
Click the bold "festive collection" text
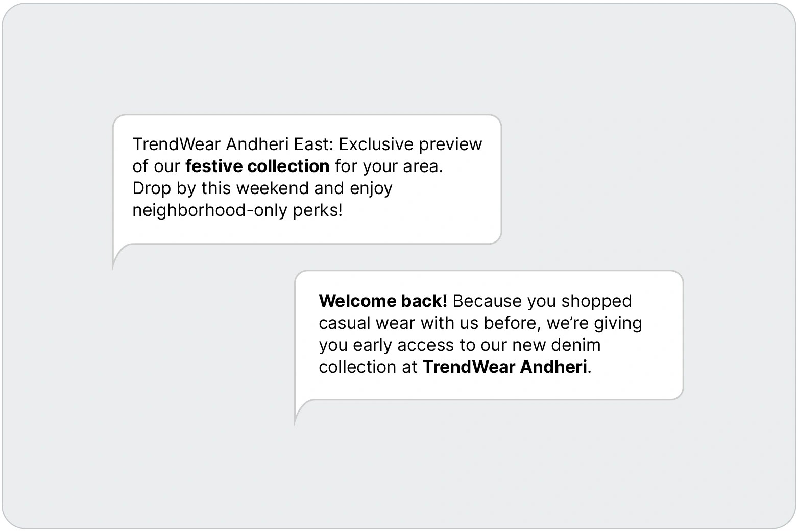(257, 166)
